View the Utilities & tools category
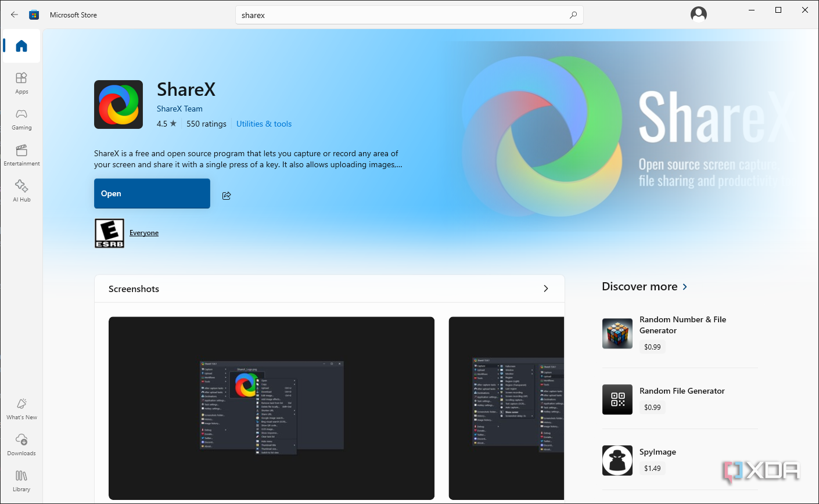Screen dimensions: 819x504 pos(264,124)
